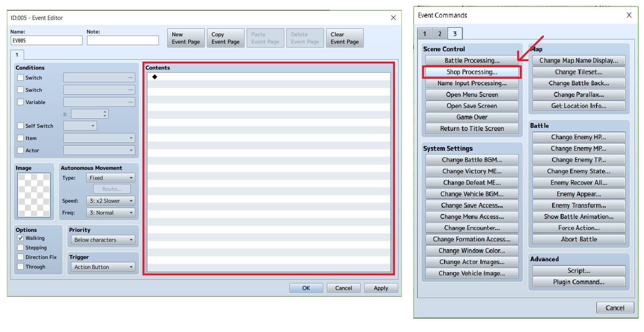
Task: Switch to tab 2 in Event Commands
Action: point(440,34)
